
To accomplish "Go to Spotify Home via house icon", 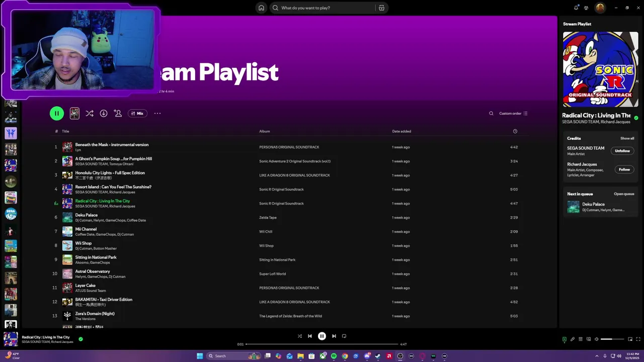I will (261, 8).
